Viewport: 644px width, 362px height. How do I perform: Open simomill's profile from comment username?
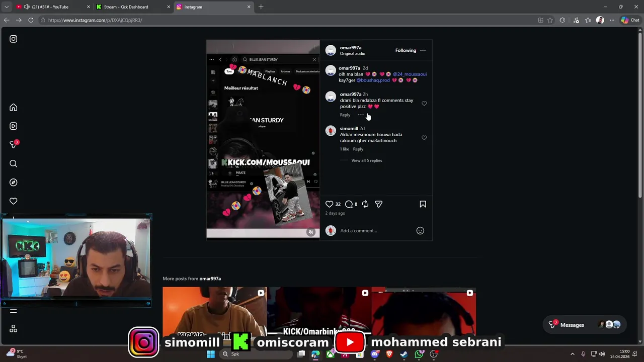(x=349, y=129)
